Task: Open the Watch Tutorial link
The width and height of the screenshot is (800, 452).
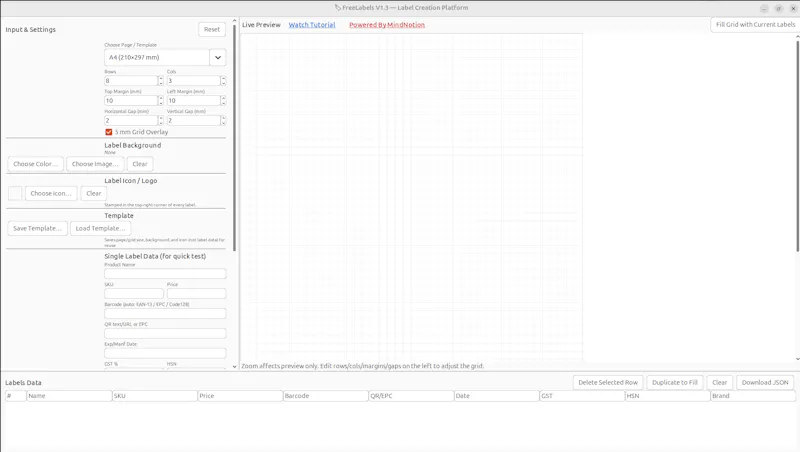Action: tap(312, 25)
